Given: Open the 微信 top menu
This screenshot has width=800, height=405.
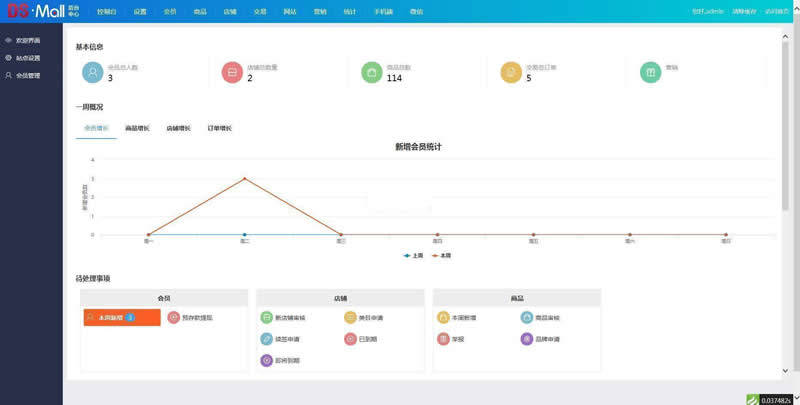Looking at the screenshot, I should pos(416,11).
